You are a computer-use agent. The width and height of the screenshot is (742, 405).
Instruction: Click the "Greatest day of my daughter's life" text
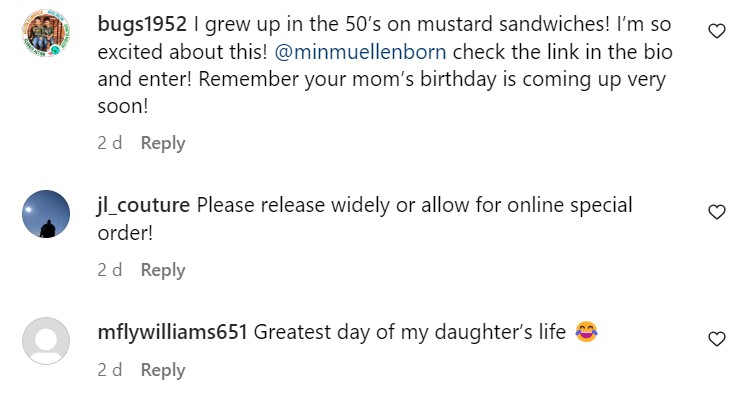click(410, 332)
